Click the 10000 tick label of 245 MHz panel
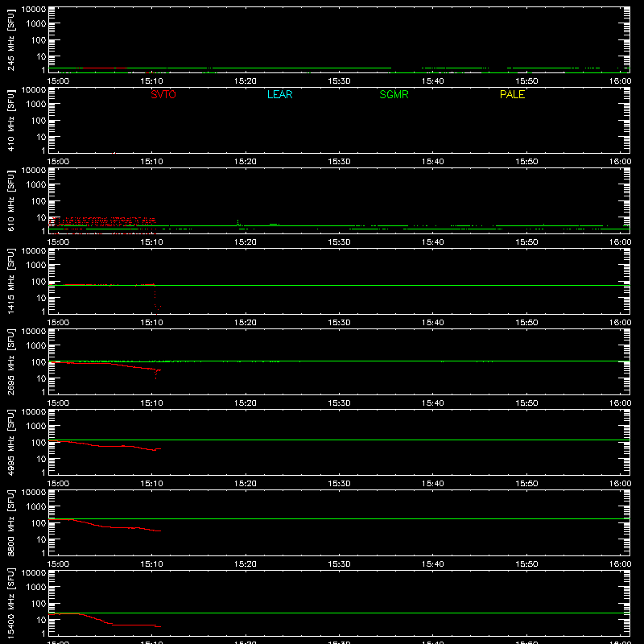 click(34, 10)
